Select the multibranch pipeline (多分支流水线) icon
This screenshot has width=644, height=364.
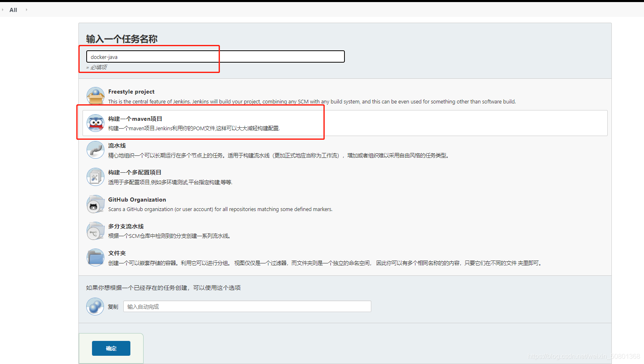[x=95, y=231]
